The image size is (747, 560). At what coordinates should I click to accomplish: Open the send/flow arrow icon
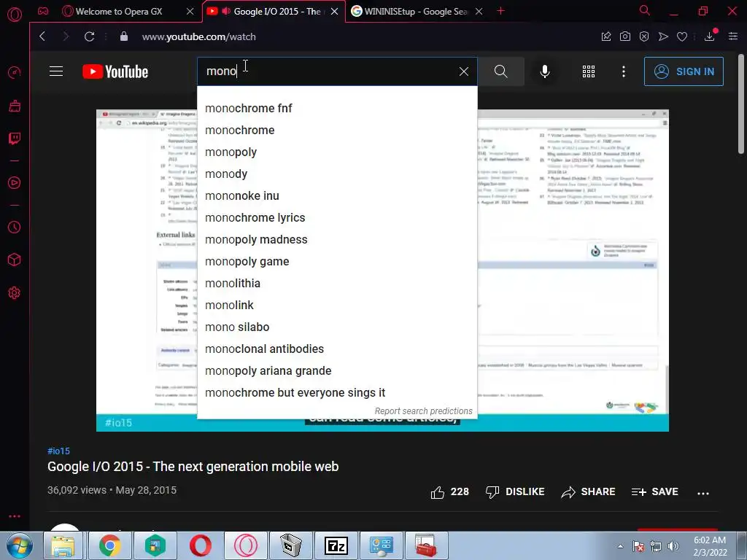(663, 36)
